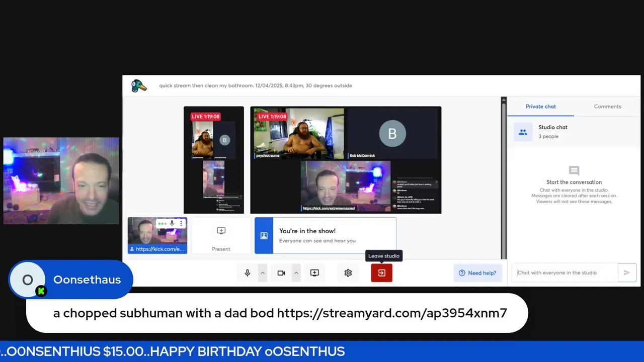Image resolution: width=644 pixels, height=362 pixels.
Task: Click the 'Bob McCormick' name label
Action: coord(362,155)
